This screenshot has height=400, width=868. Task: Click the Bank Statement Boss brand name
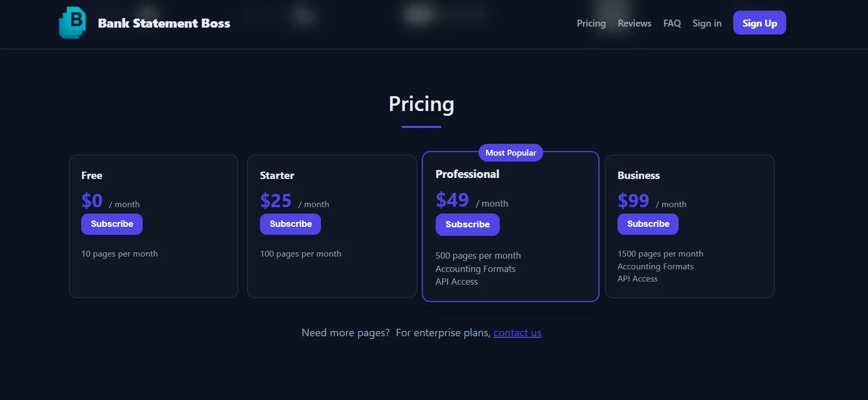tap(164, 23)
